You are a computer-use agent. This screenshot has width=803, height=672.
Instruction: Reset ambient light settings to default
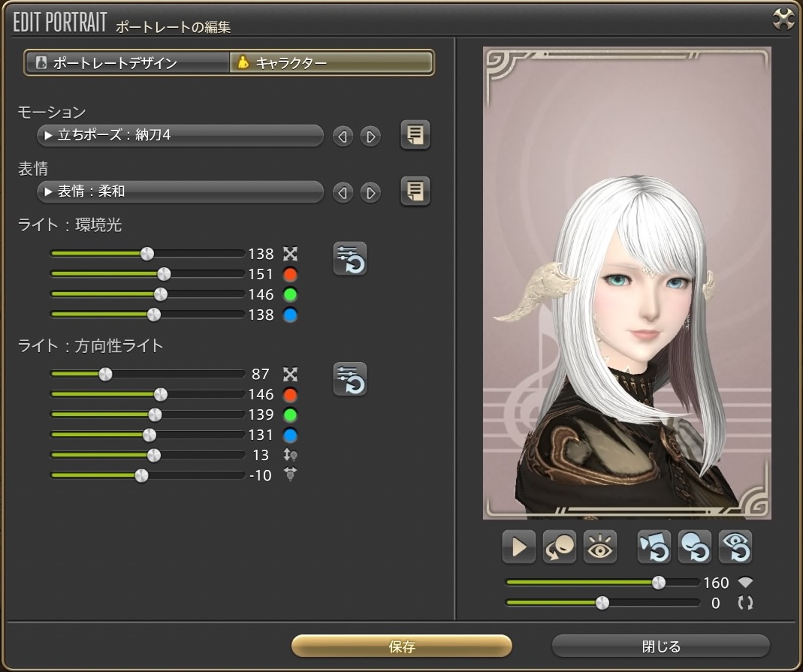tap(350, 259)
